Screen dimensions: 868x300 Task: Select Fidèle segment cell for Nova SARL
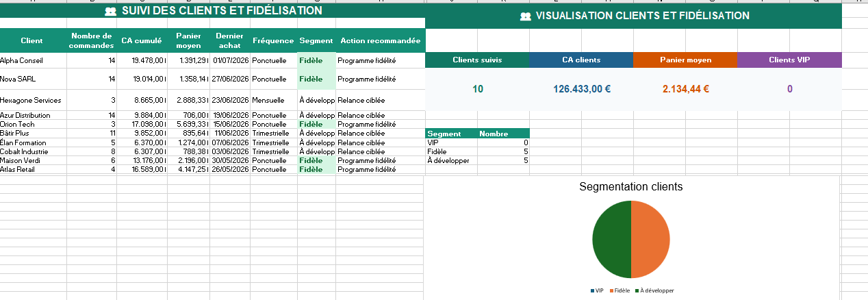(x=316, y=79)
